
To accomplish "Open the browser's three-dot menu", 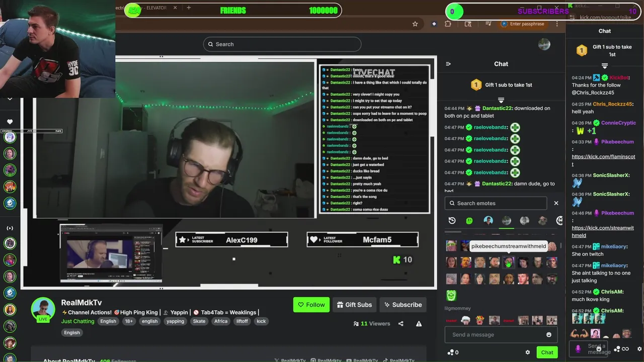I will click(x=557, y=24).
